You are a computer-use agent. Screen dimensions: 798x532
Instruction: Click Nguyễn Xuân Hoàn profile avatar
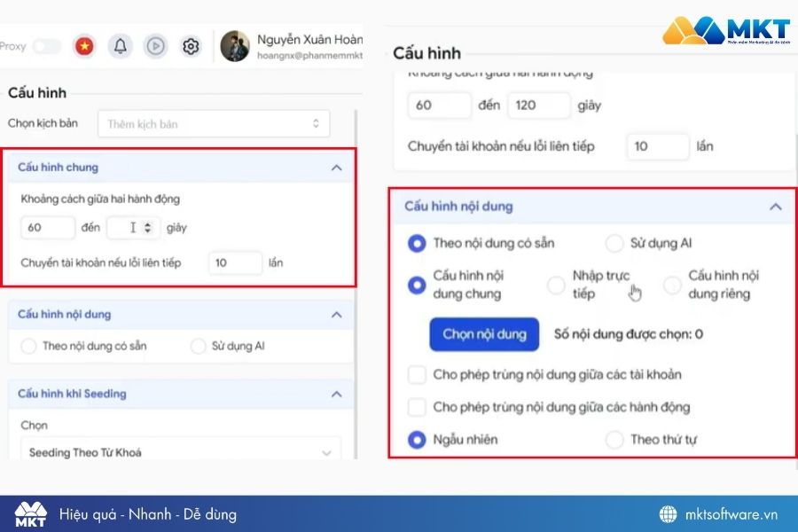pyautogui.click(x=235, y=46)
